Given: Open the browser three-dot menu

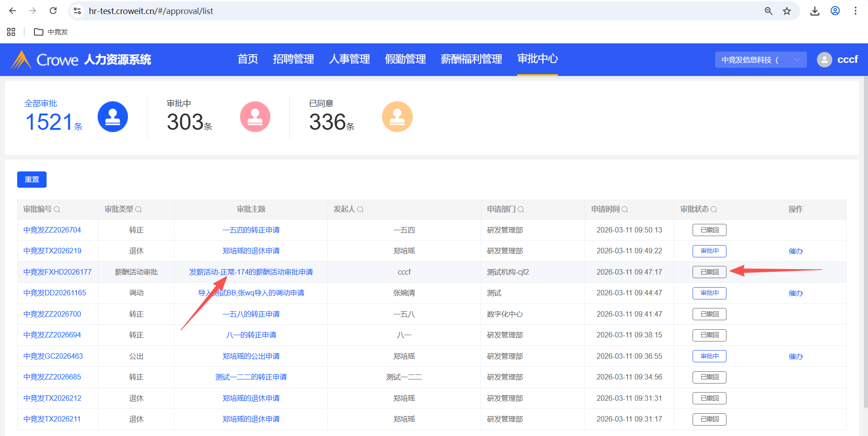Looking at the screenshot, I should pos(855,11).
